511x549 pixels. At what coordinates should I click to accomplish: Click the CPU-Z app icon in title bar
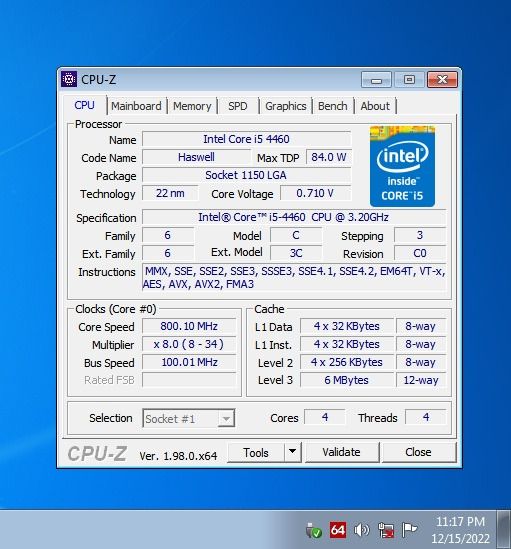click(x=69, y=79)
